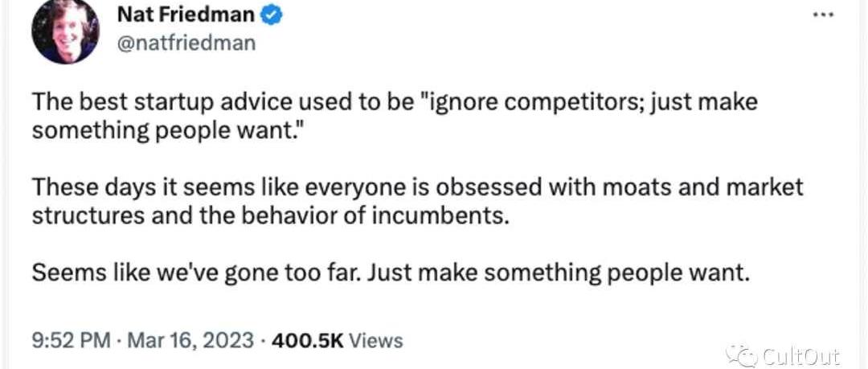
Task: Click the word "competitors" in the tweet
Action: 534,104
